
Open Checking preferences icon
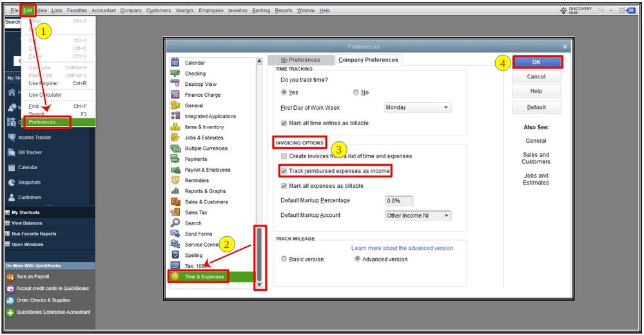pyautogui.click(x=175, y=73)
